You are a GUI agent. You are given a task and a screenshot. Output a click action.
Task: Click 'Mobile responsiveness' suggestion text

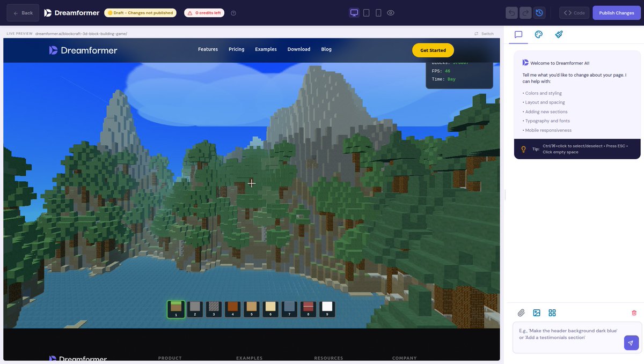tap(547, 130)
